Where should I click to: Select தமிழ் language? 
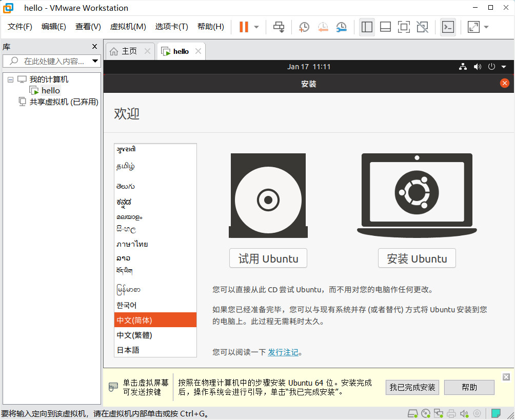(155, 166)
